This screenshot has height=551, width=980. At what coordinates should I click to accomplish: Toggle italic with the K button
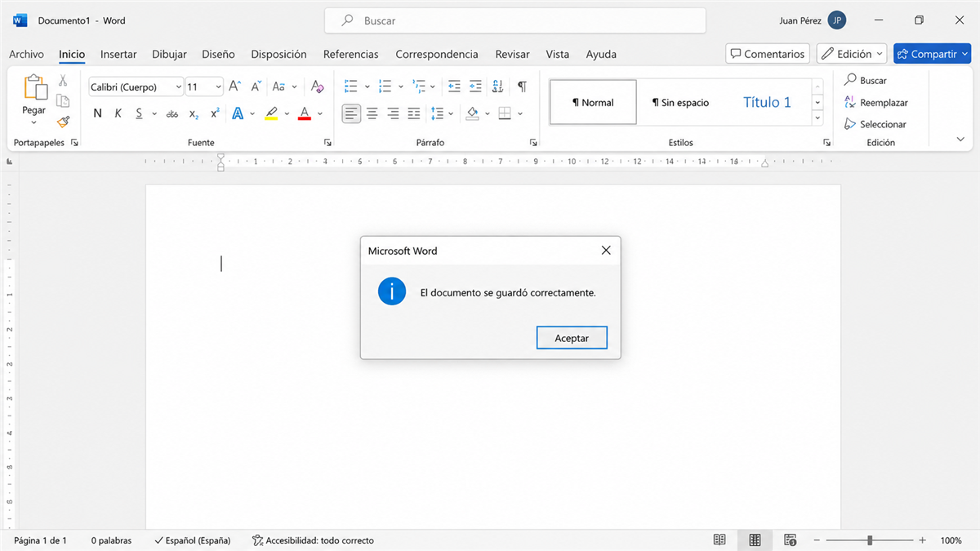pos(118,113)
